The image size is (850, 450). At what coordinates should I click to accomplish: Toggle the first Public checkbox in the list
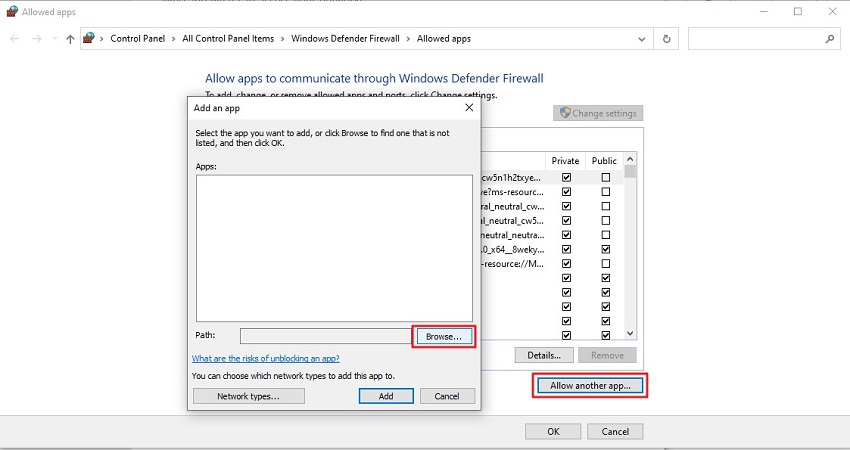pos(605,177)
